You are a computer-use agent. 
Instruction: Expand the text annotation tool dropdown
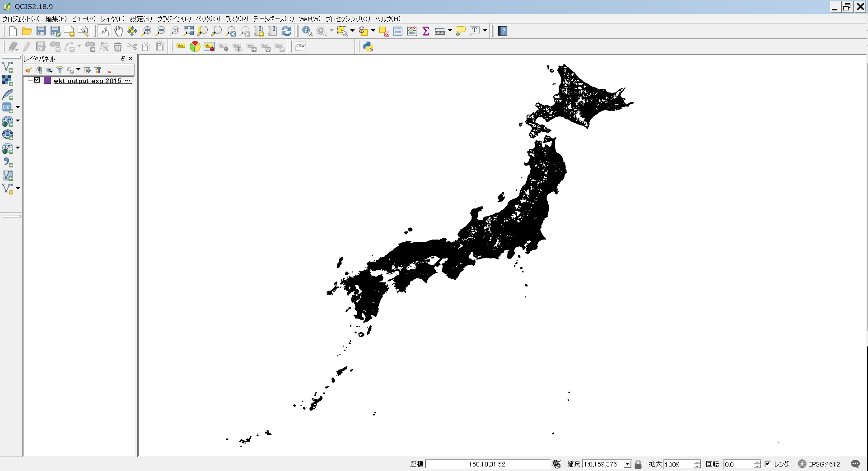(x=484, y=31)
